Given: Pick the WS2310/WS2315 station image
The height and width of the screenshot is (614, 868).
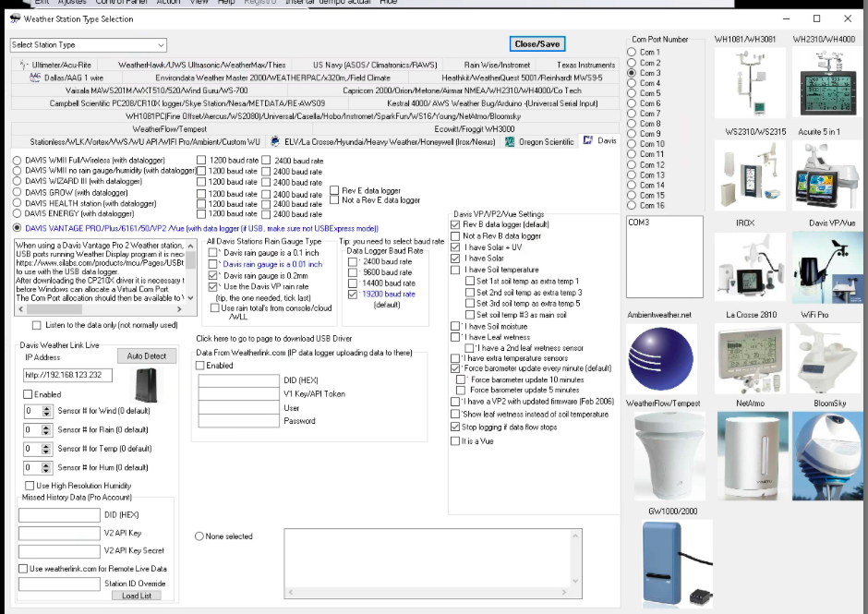Looking at the screenshot, I should (x=750, y=175).
